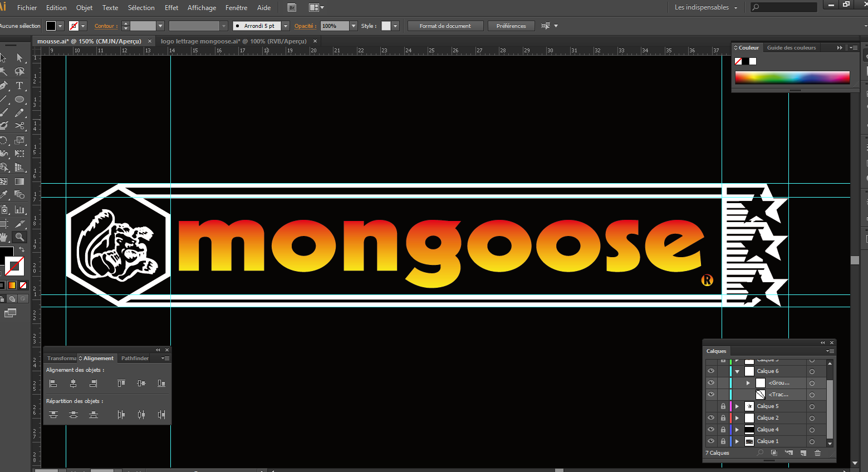Toggle visibility of Calque 2

click(x=711, y=418)
